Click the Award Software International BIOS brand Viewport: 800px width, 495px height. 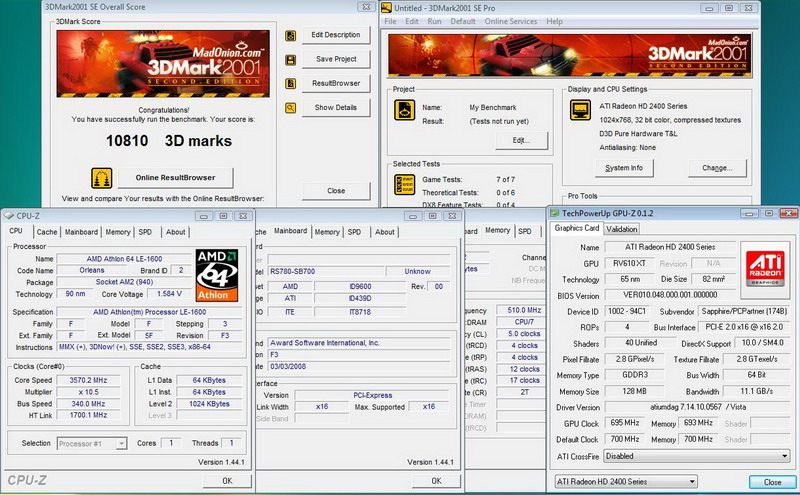click(359, 343)
